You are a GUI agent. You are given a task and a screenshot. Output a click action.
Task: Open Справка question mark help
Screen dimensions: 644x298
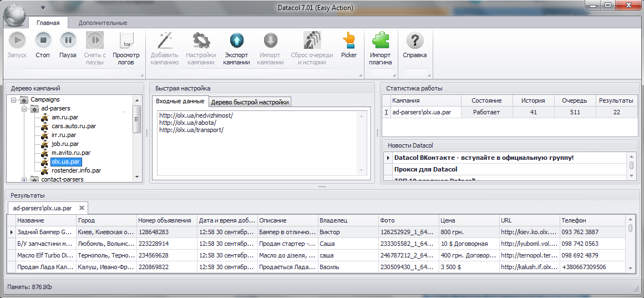[415, 41]
